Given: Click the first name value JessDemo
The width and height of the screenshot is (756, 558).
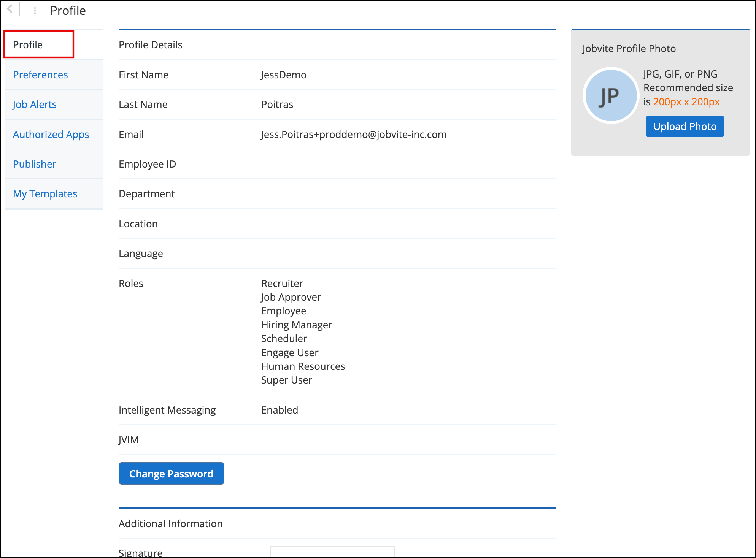Looking at the screenshot, I should 284,75.
